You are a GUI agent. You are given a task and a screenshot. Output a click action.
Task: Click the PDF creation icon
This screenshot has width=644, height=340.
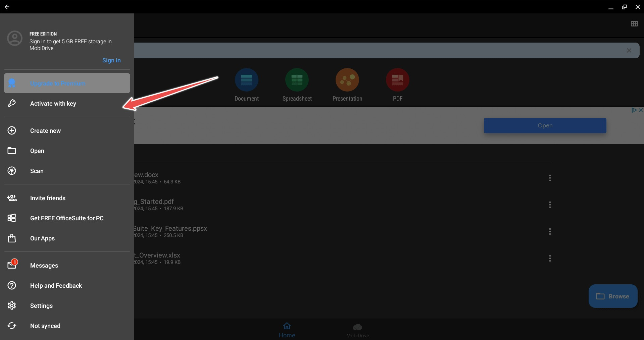[x=397, y=80]
